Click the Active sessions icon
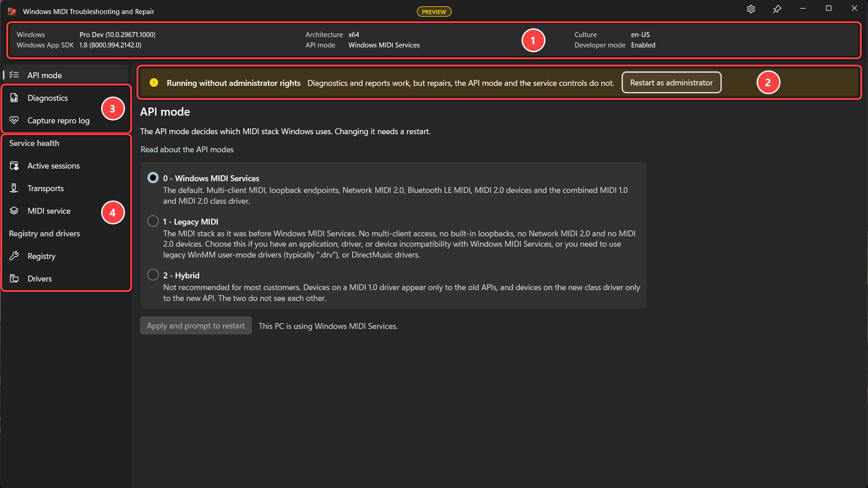Image resolution: width=868 pixels, height=488 pixels. click(14, 165)
